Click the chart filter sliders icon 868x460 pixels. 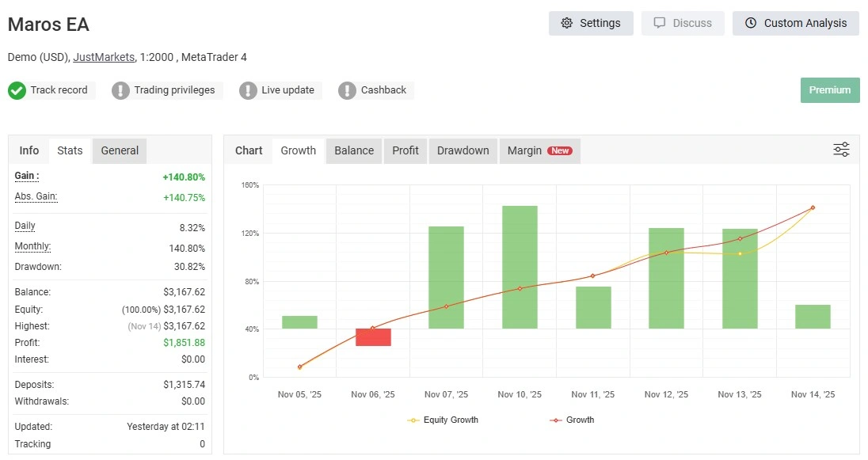pos(841,150)
